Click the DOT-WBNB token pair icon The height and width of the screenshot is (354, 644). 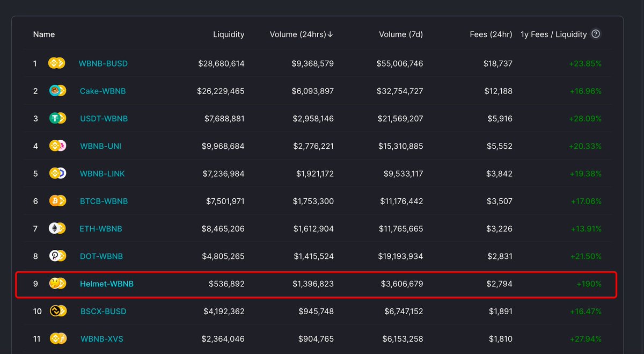click(x=57, y=256)
